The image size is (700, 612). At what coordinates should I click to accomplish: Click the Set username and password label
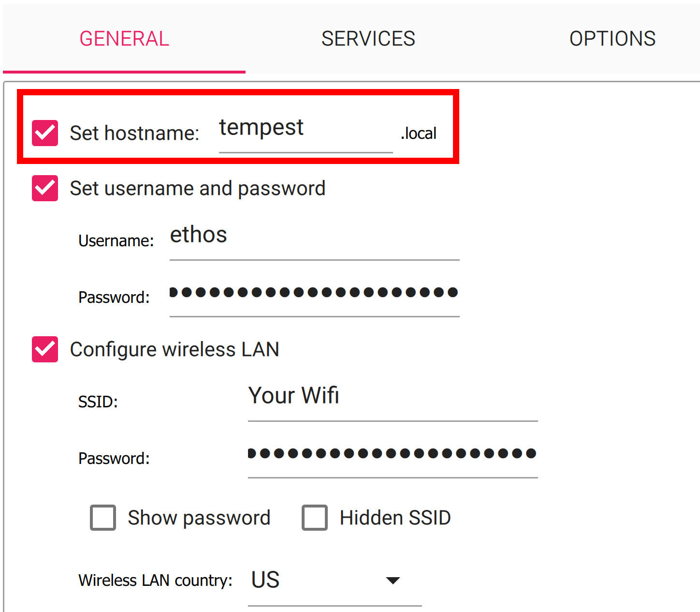click(197, 188)
